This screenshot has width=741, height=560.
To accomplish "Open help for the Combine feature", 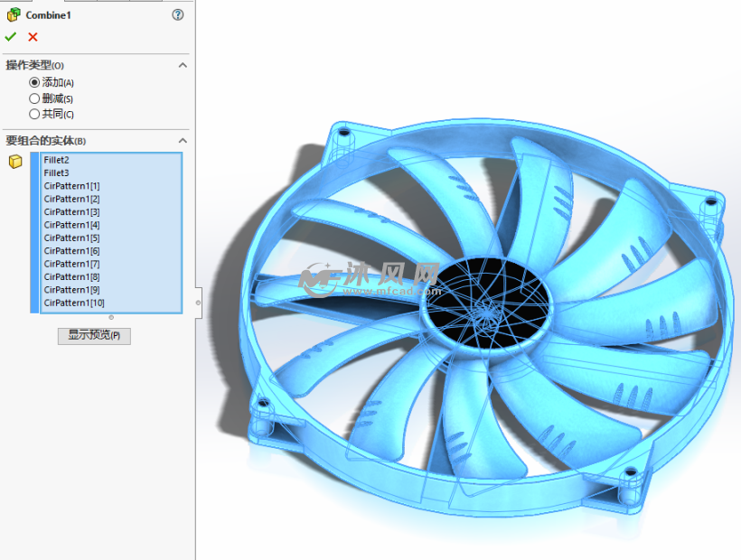I will tap(178, 14).
